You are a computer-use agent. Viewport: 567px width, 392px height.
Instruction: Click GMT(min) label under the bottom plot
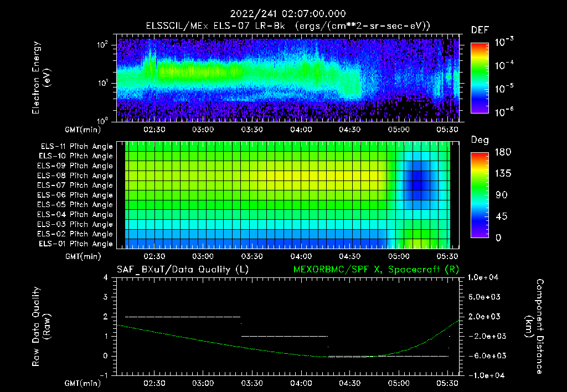83,383
